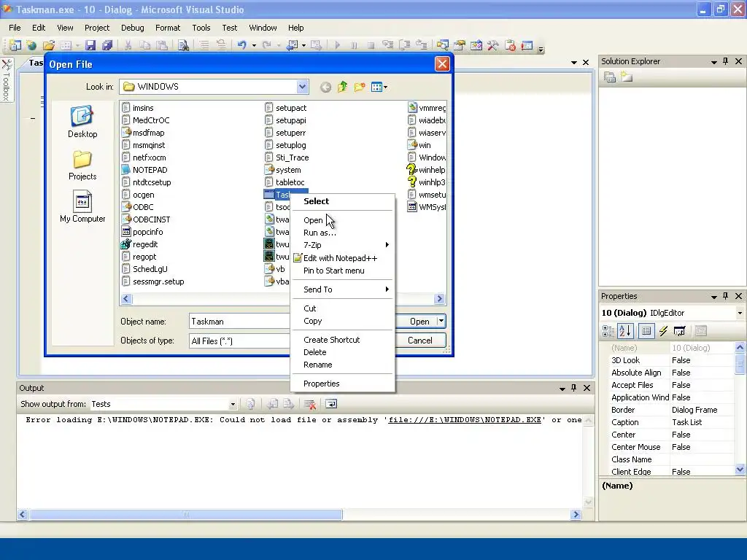Click the Back arrow in Open File dialog
747x560 pixels.
click(325, 87)
